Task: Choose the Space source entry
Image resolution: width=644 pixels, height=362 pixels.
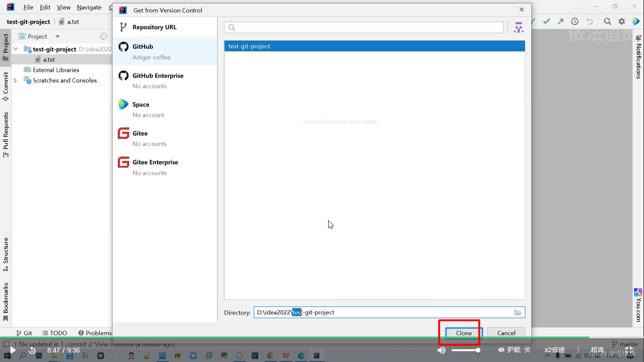Action: (165, 109)
